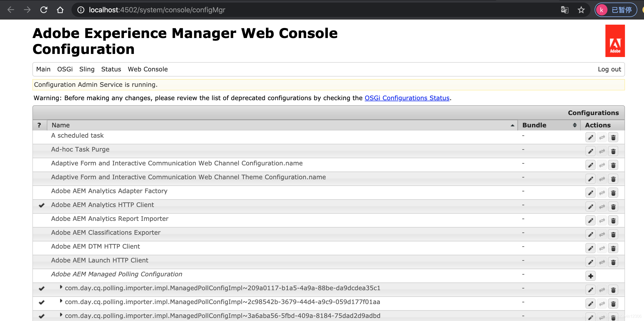644x321 pixels.
Task: Open the OSGi menu
Action: tap(65, 69)
